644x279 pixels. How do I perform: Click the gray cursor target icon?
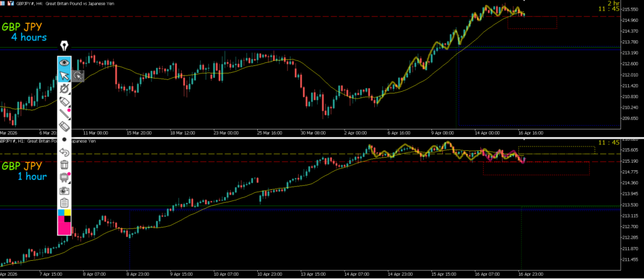coord(78,76)
